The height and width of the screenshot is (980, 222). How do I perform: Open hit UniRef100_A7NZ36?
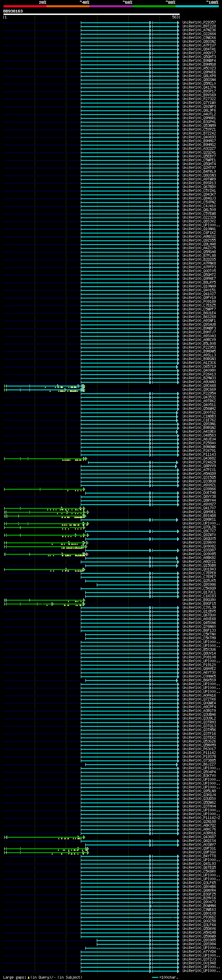[x=199, y=30]
